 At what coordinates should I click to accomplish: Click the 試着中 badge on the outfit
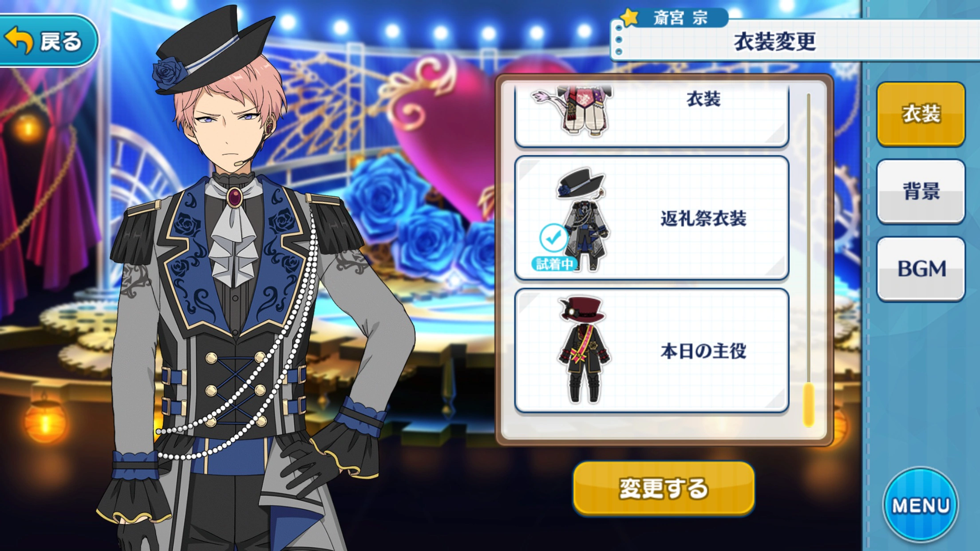(554, 264)
